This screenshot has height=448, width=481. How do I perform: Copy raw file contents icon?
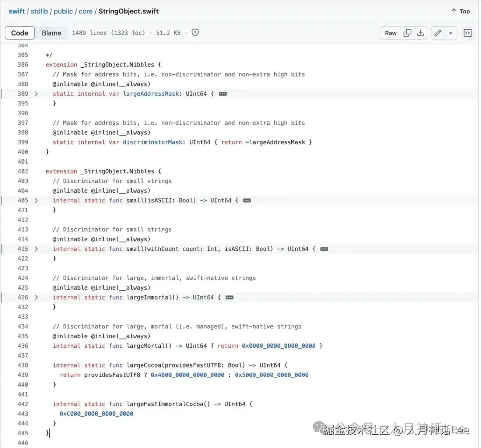[x=408, y=33]
